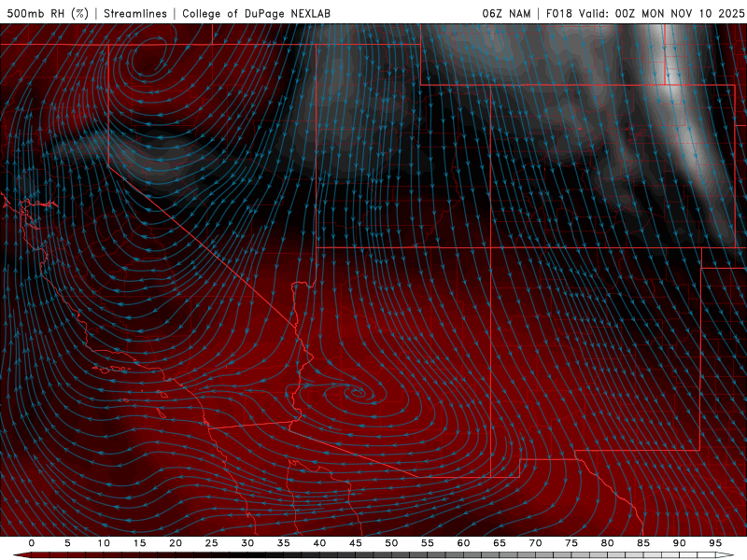The width and height of the screenshot is (747, 560).
Task: Click the "500mb RH (%)" title text
Action: [48, 13]
